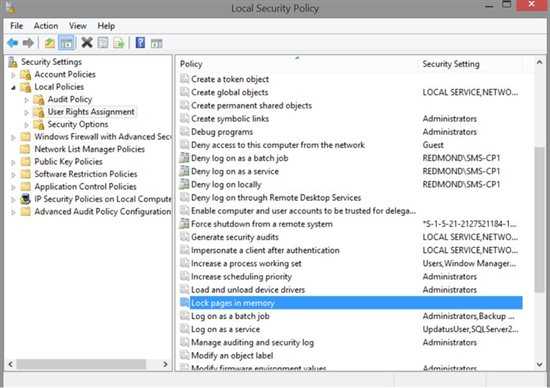Select Impersonate a client after authentication

tap(265, 250)
